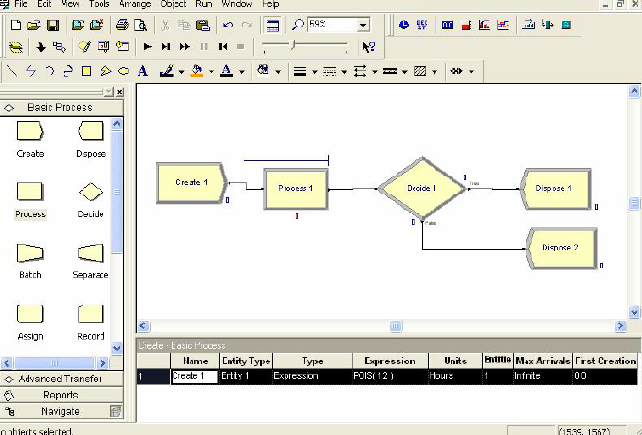Select the Dispose module in panel

click(91, 139)
